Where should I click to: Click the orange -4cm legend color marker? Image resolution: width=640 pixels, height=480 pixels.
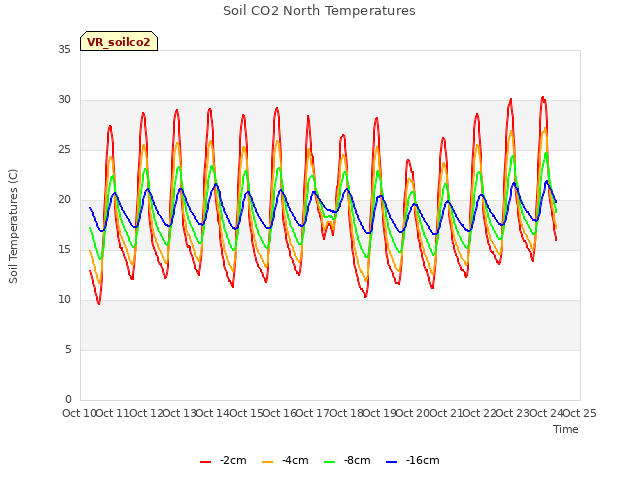click(267, 462)
